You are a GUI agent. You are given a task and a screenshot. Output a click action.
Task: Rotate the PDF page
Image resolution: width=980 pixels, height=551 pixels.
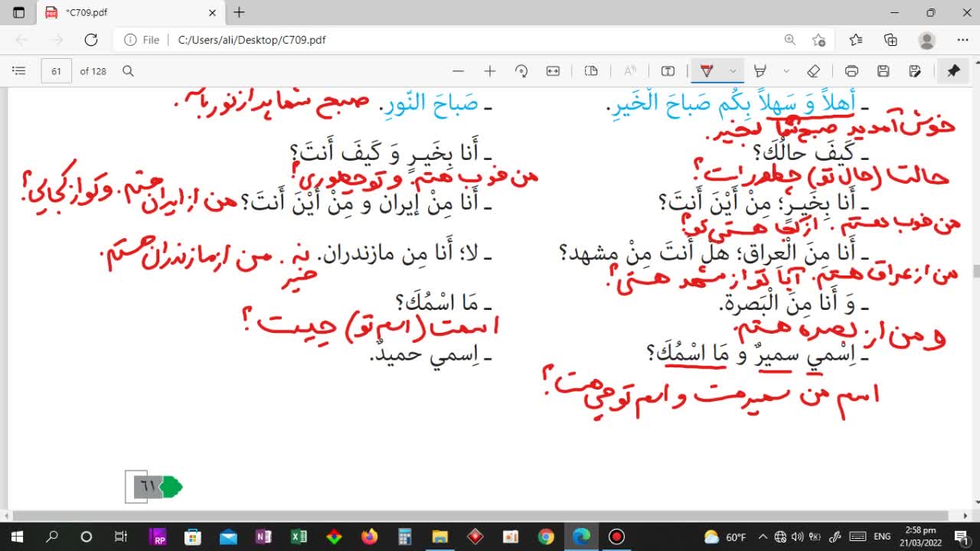pos(521,71)
